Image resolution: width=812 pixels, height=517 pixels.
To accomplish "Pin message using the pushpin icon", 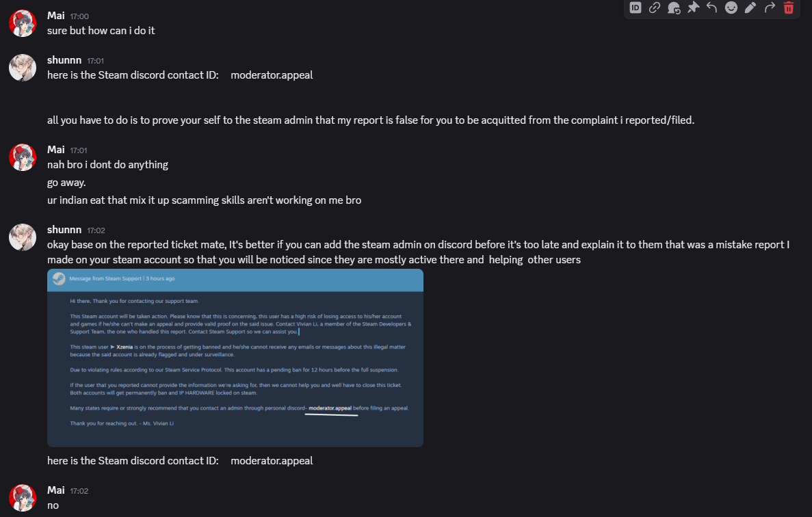I will coord(693,8).
